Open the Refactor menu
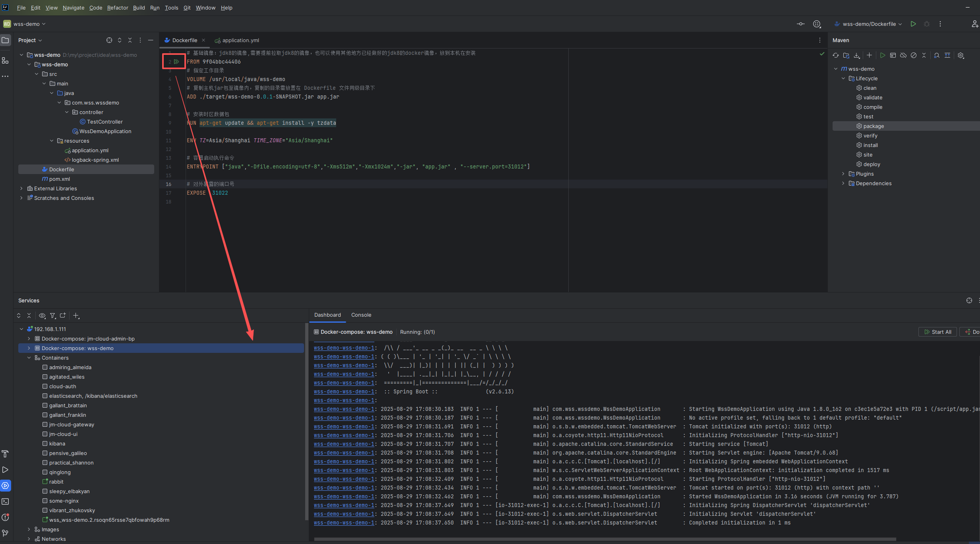The width and height of the screenshot is (980, 544). coord(117,8)
